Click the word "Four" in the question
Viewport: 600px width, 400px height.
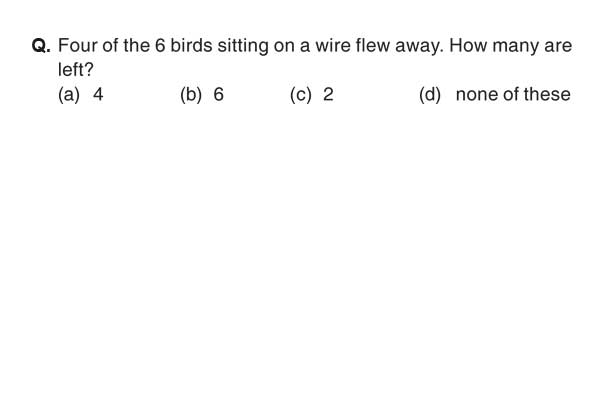click(x=77, y=46)
